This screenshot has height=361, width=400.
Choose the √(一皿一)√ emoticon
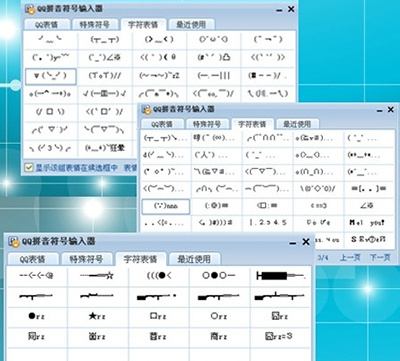click(x=105, y=94)
